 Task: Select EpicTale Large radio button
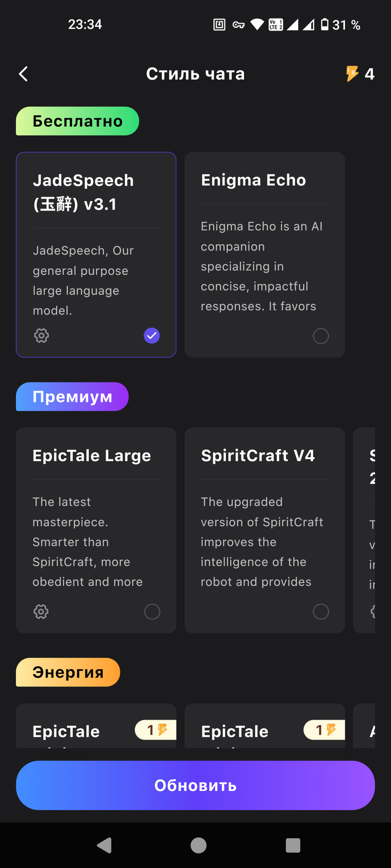152,612
